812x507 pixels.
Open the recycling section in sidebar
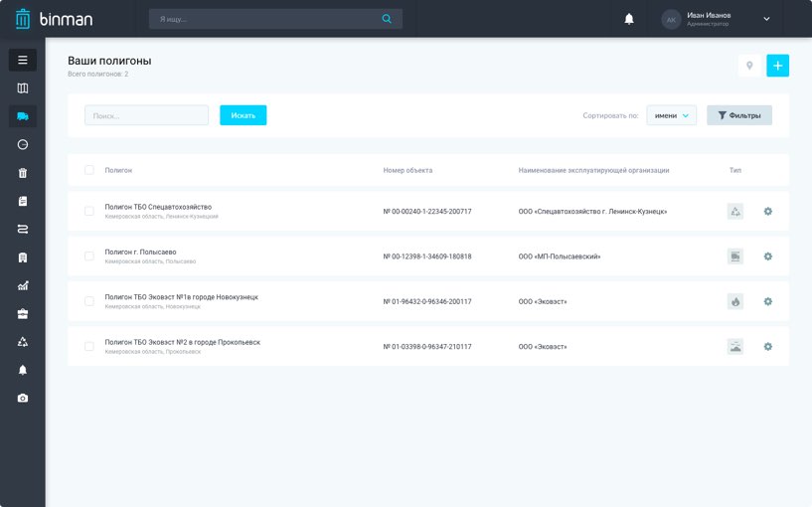pyautogui.click(x=23, y=342)
